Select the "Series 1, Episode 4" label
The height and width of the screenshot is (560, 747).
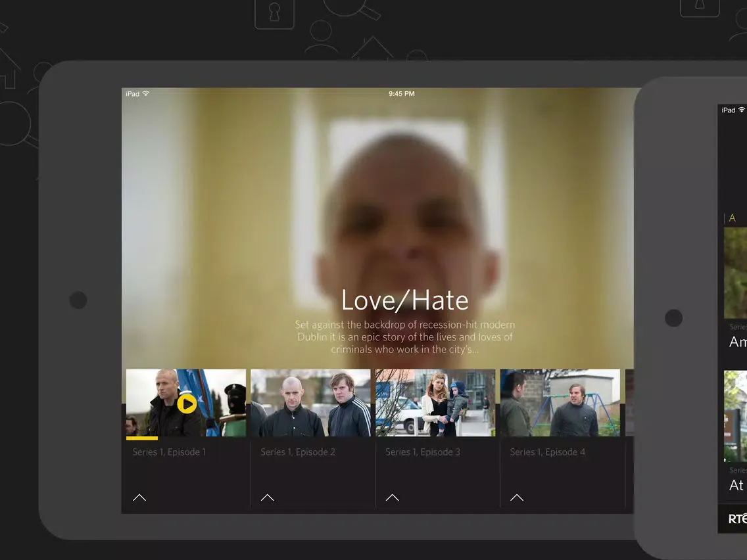(547, 452)
